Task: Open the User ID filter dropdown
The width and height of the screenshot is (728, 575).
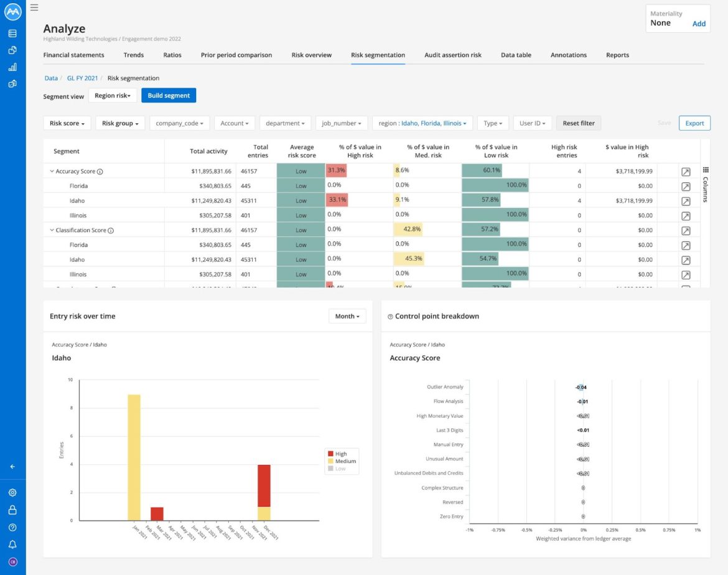Action: (x=533, y=123)
